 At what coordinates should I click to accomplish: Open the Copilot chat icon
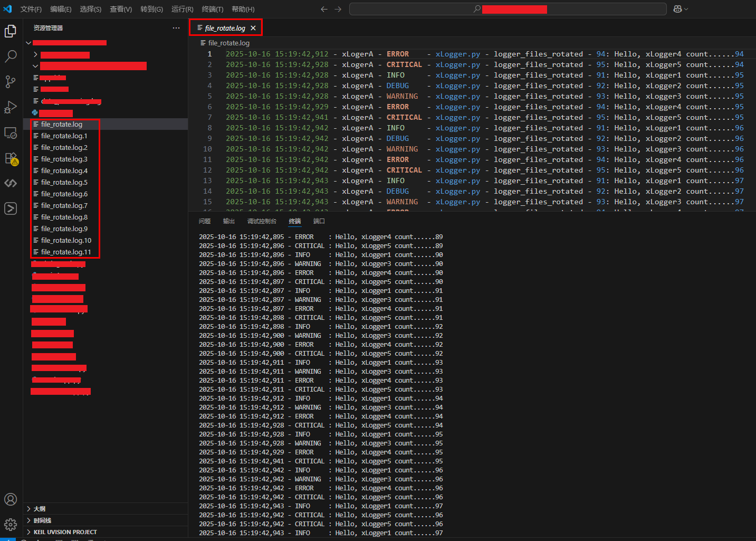[677, 9]
